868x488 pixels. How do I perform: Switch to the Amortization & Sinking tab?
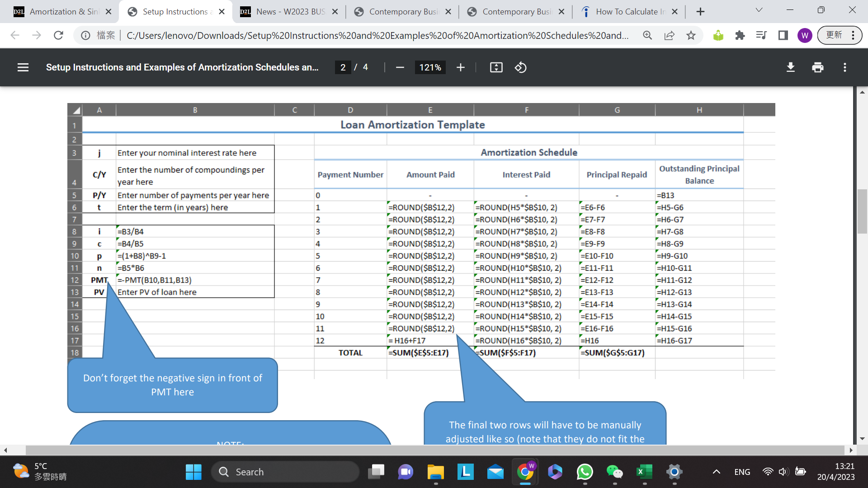click(63, 12)
